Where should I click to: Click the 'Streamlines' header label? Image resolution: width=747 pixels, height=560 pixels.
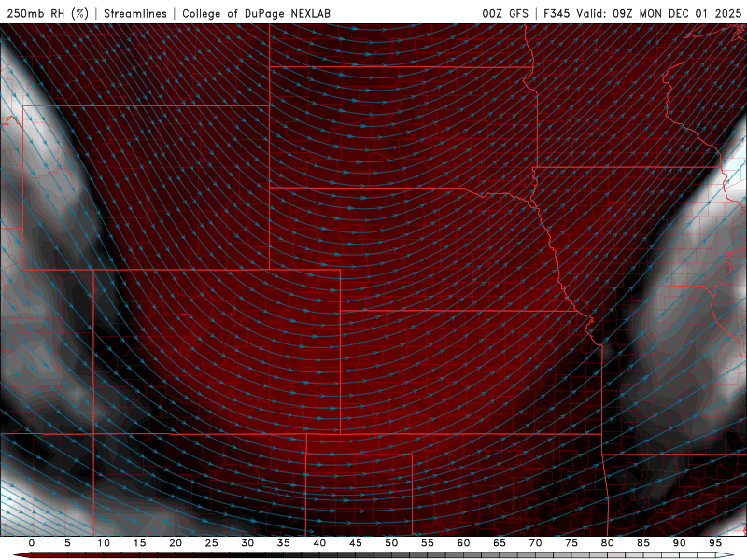(x=135, y=13)
